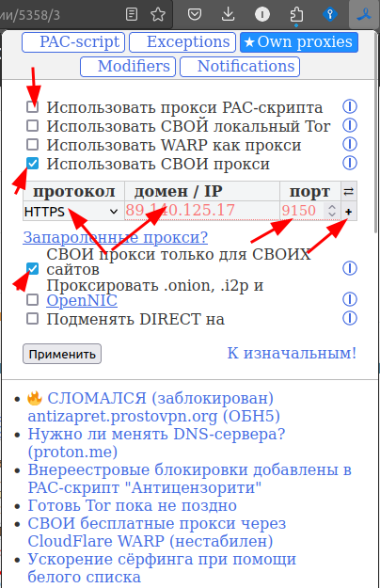
Task: Open the Notifications tab
Action: pos(240,67)
